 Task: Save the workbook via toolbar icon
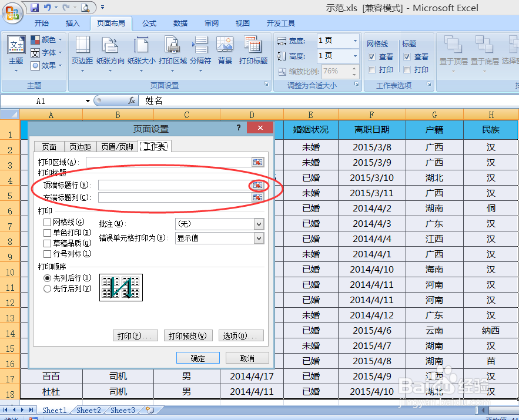coord(35,7)
